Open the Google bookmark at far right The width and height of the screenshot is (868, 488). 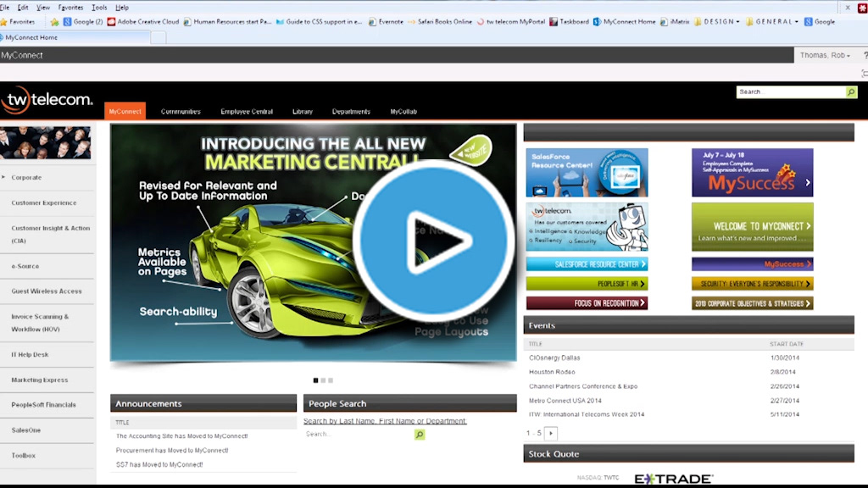[x=820, y=21]
